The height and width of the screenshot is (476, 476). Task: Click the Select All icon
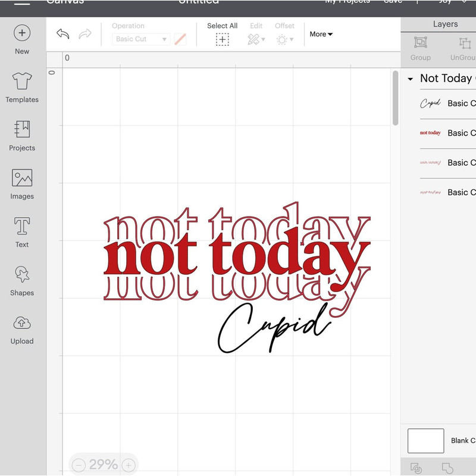coord(222,39)
